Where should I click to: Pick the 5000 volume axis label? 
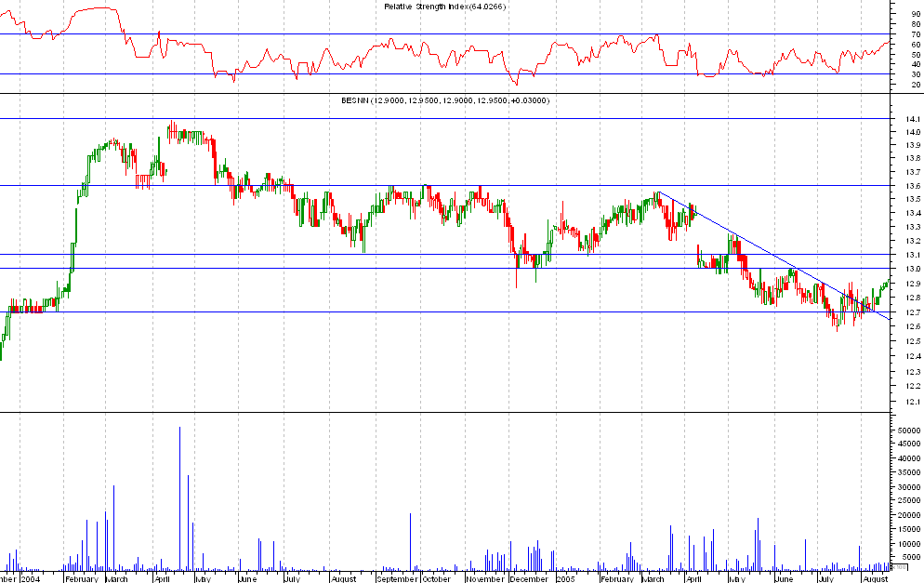(x=912, y=557)
